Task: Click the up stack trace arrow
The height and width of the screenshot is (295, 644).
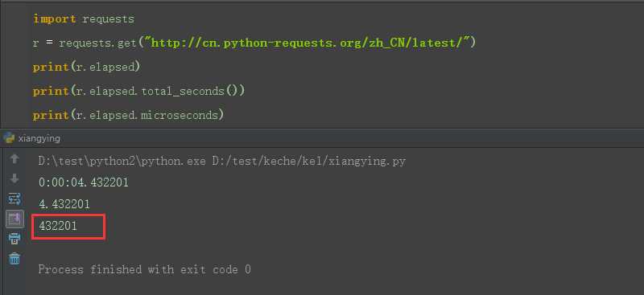Action: pos(14,159)
